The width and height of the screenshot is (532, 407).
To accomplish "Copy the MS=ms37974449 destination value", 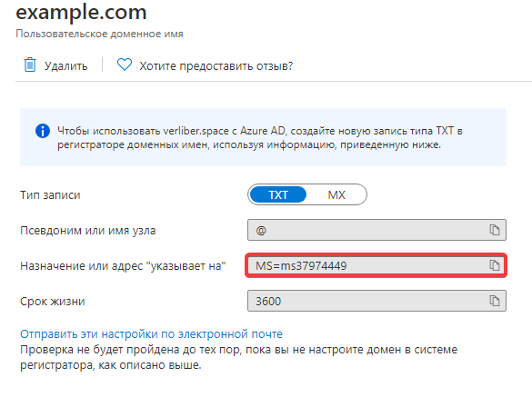I will click(x=495, y=265).
